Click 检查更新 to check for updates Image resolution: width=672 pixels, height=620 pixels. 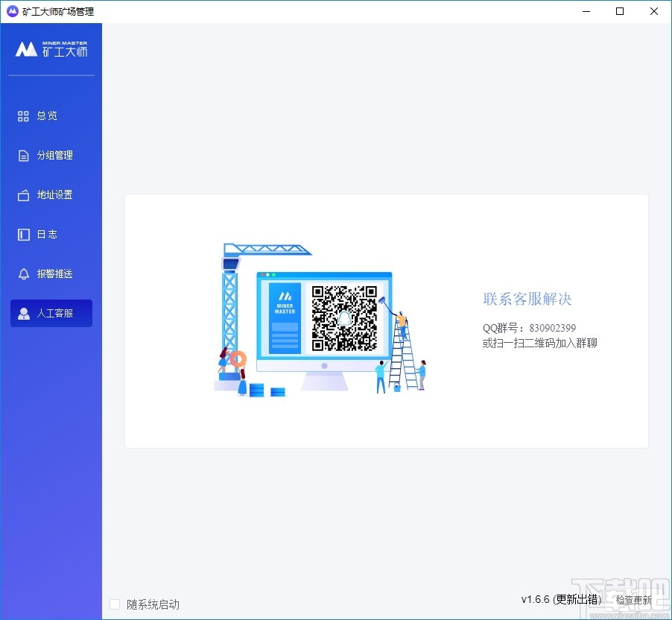[x=635, y=600]
